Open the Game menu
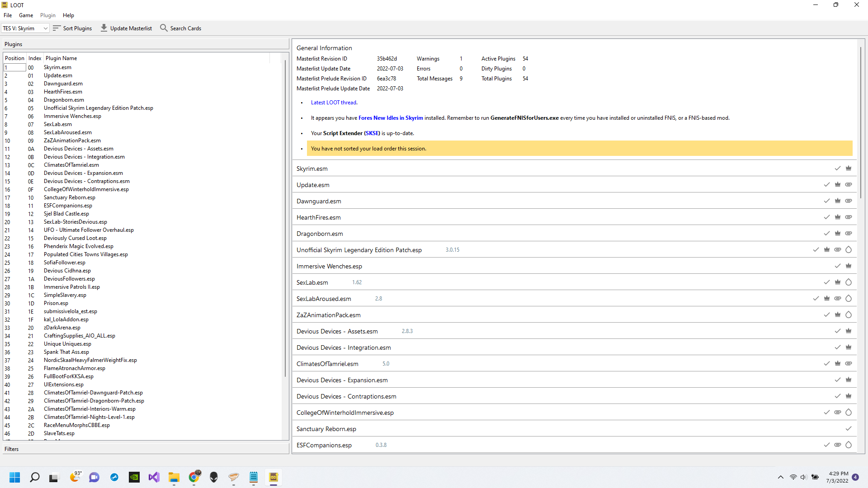 click(26, 15)
